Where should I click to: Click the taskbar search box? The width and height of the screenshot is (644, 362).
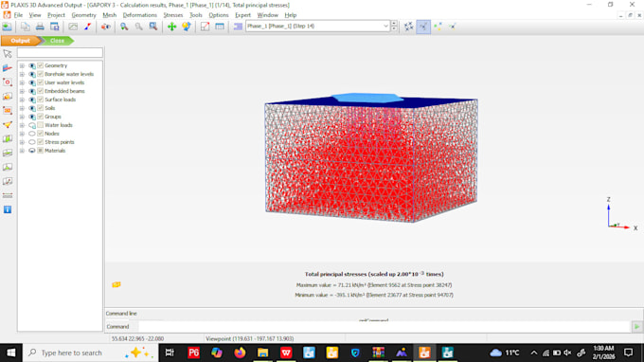click(90, 353)
